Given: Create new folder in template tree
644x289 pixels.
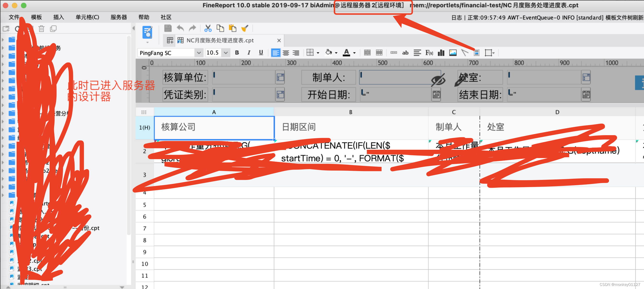Looking at the screenshot, I should [x=6, y=29].
